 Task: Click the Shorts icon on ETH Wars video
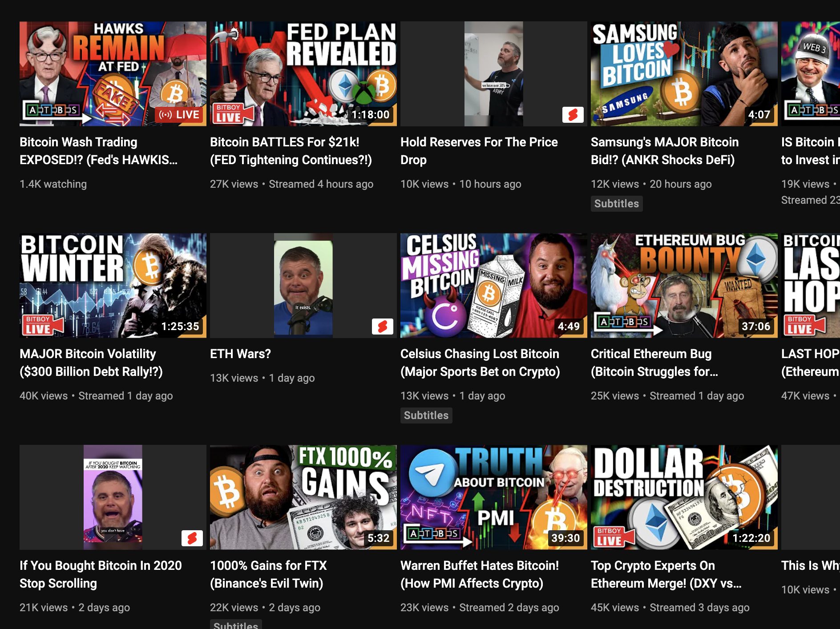(x=383, y=327)
